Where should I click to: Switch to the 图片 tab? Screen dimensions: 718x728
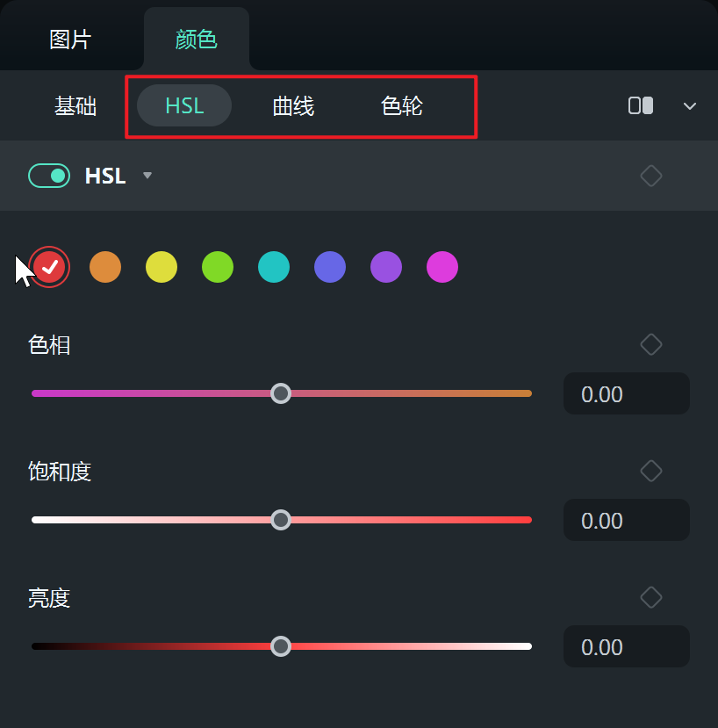(70, 38)
